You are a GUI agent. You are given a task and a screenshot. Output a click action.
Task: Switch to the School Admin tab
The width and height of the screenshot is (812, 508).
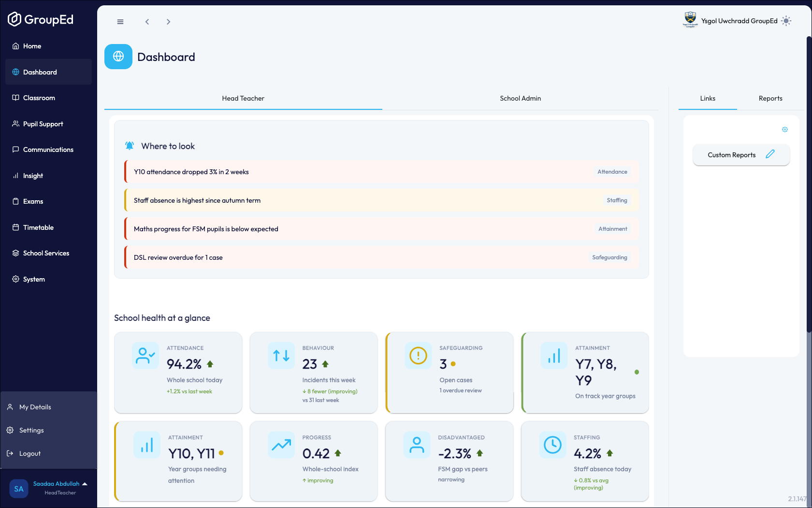click(x=521, y=98)
